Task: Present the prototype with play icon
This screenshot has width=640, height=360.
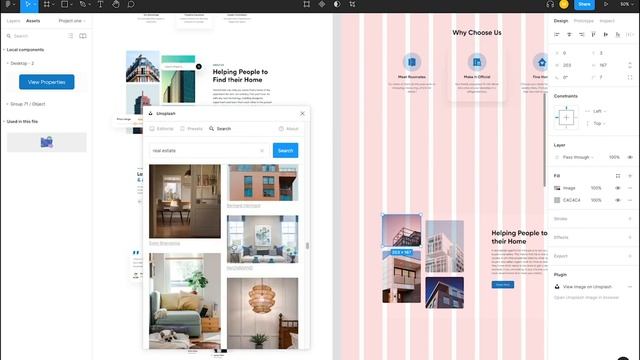Action: [x=606, y=4]
